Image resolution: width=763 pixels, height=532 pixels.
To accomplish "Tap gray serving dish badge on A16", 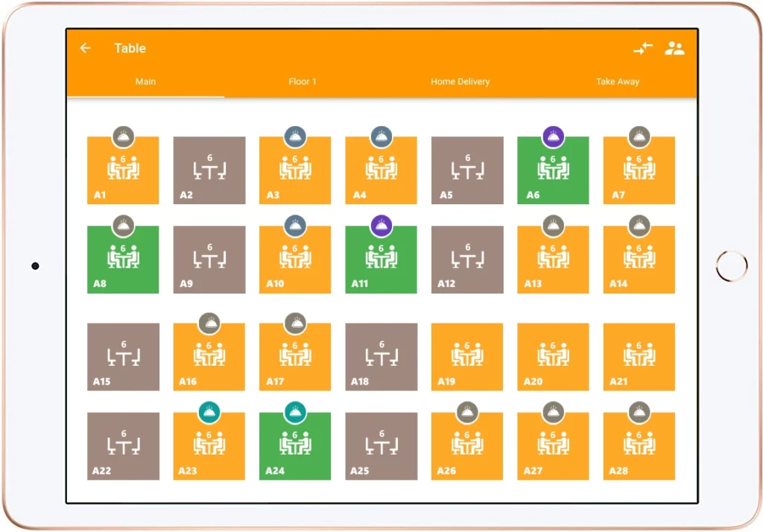I will click(x=209, y=323).
